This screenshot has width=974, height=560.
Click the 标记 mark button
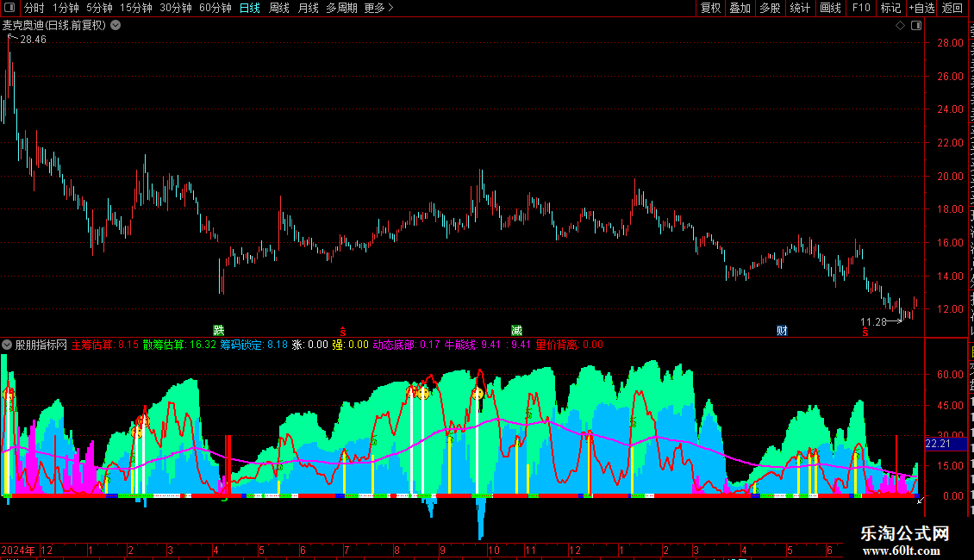[x=890, y=8]
